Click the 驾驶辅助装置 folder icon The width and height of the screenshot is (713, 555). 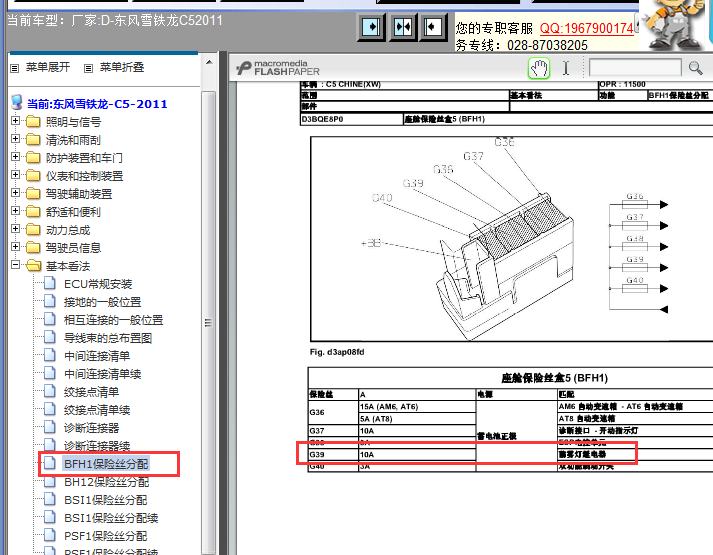tap(33, 194)
